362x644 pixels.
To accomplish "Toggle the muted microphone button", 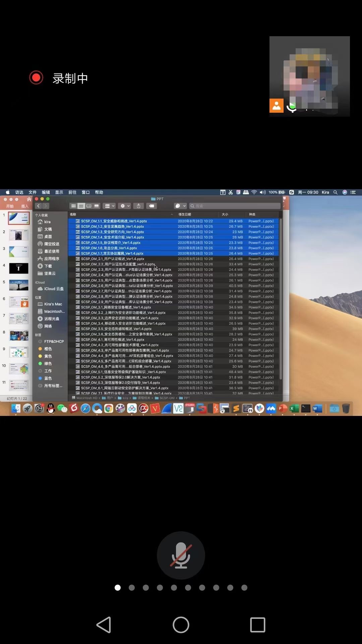I will 181,555.
